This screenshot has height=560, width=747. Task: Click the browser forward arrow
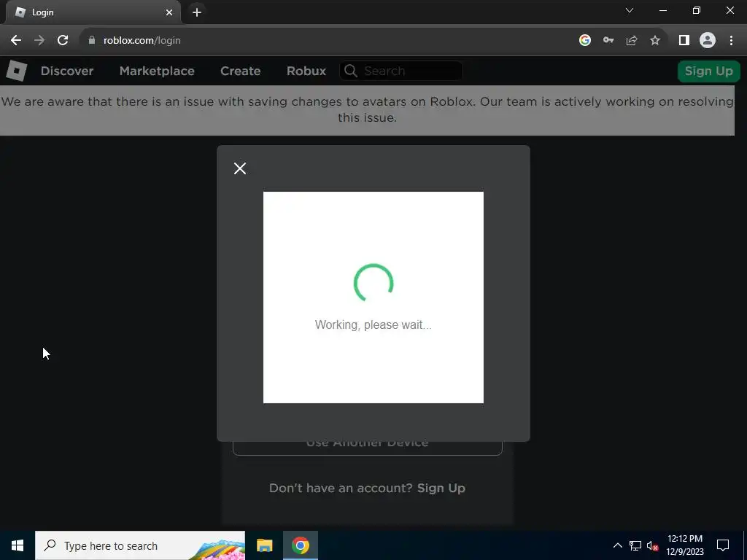(39, 41)
